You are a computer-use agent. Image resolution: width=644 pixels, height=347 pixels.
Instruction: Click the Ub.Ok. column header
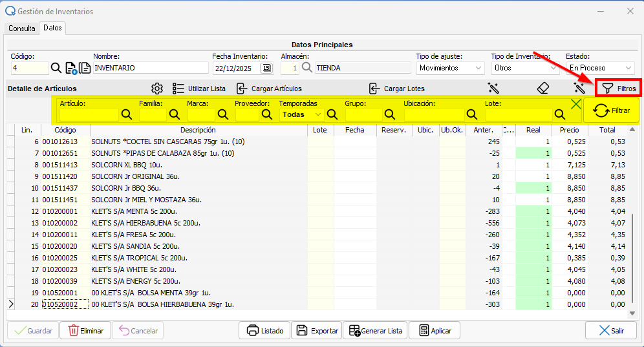point(452,130)
